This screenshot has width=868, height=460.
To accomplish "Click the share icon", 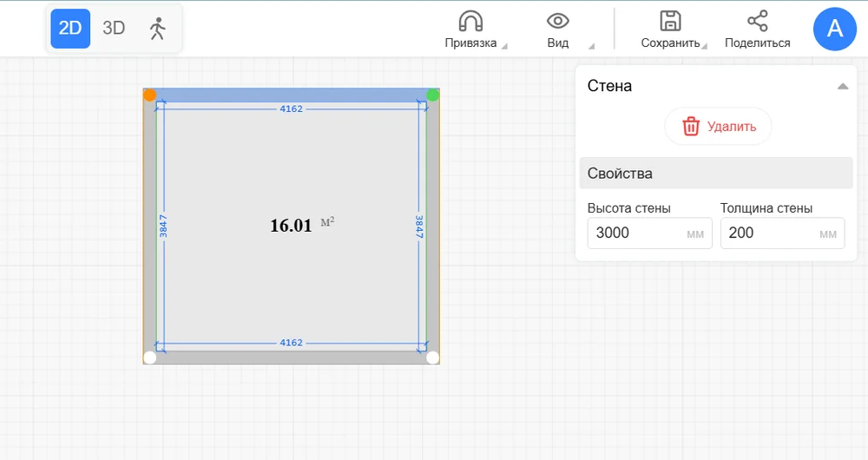I will 757,22.
